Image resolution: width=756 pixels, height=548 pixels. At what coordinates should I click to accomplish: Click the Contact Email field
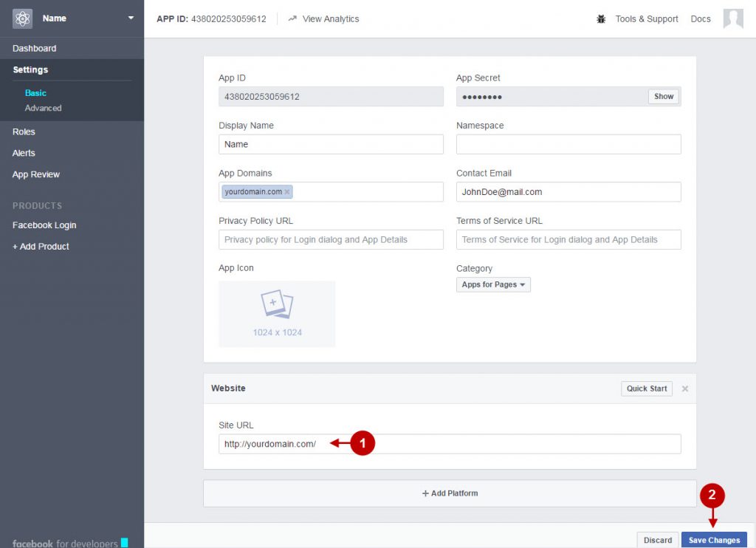click(x=568, y=191)
